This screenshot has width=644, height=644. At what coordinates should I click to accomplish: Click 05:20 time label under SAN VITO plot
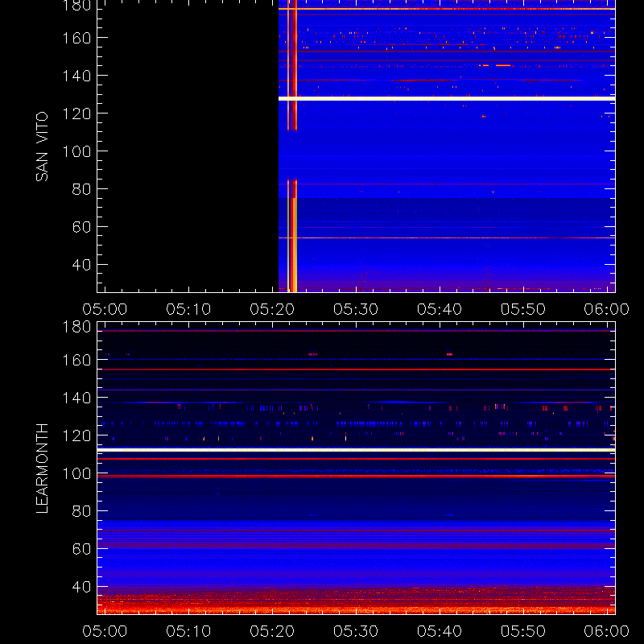[x=272, y=309]
